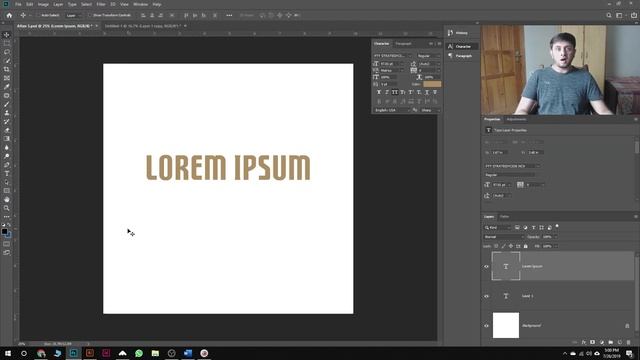This screenshot has height=360, width=640.
Task: Toggle layer filtering on/off switch
Action: click(x=557, y=226)
